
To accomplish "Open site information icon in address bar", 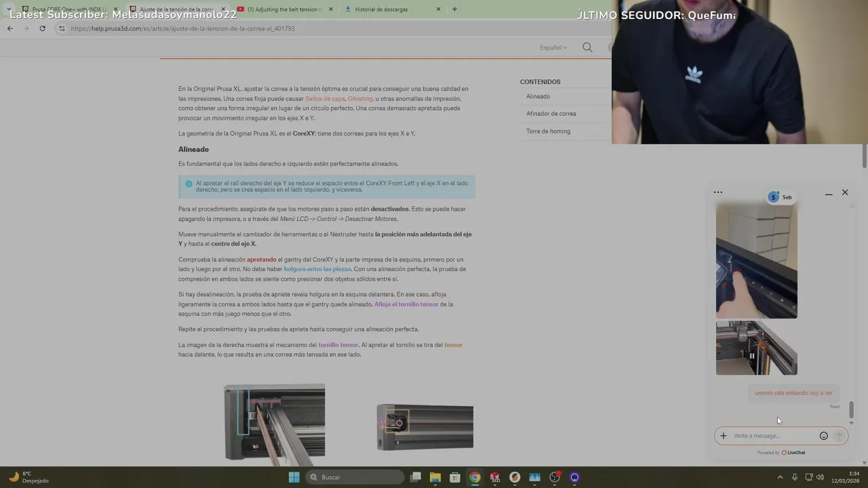I will point(62,28).
